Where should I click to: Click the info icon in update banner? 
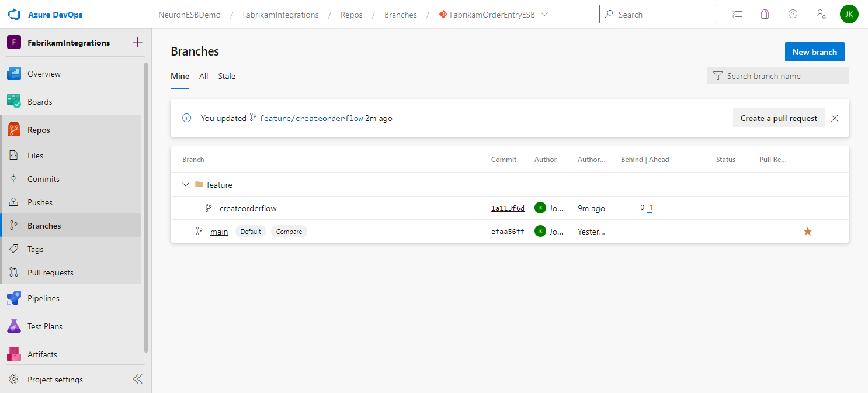(x=187, y=118)
